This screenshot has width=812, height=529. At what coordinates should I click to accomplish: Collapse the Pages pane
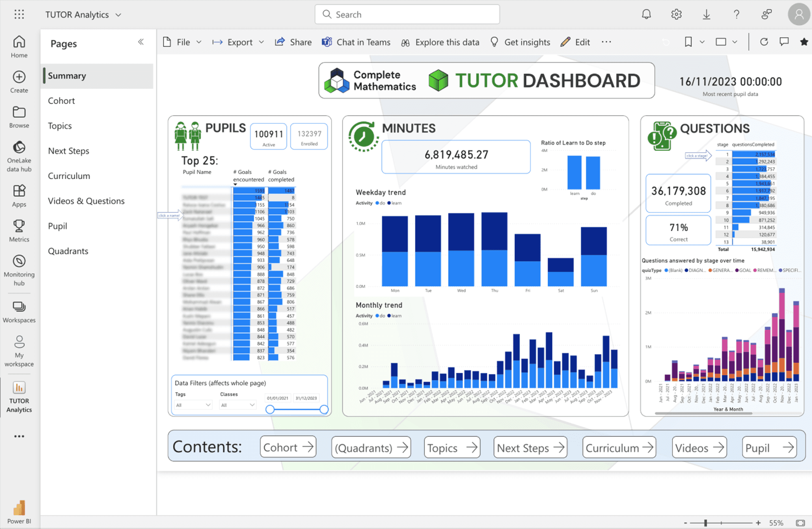click(x=141, y=42)
